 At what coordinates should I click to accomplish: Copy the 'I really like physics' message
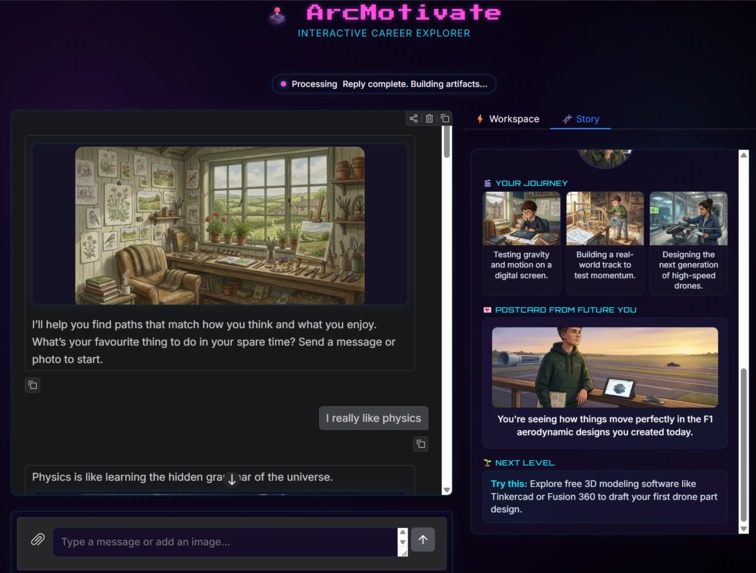[x=421, y=444]
